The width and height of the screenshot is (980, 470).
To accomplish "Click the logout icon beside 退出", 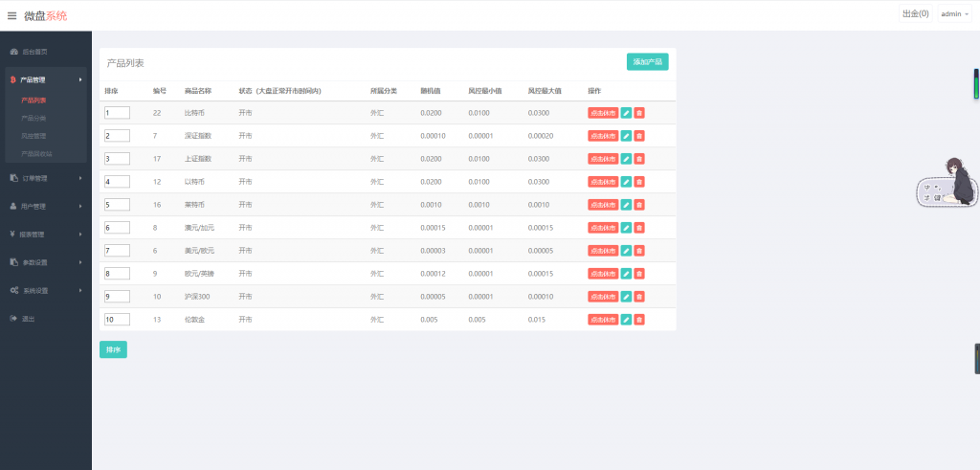I will [13, 319].
